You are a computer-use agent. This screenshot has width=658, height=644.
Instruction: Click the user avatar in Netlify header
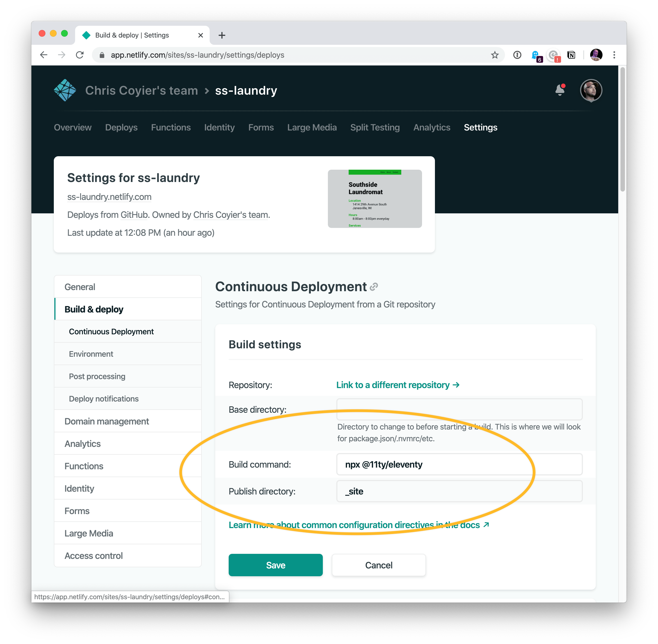pos(591,90)
